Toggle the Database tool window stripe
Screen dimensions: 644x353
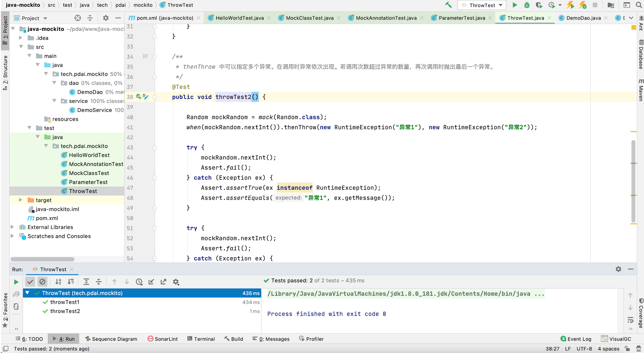641,54
